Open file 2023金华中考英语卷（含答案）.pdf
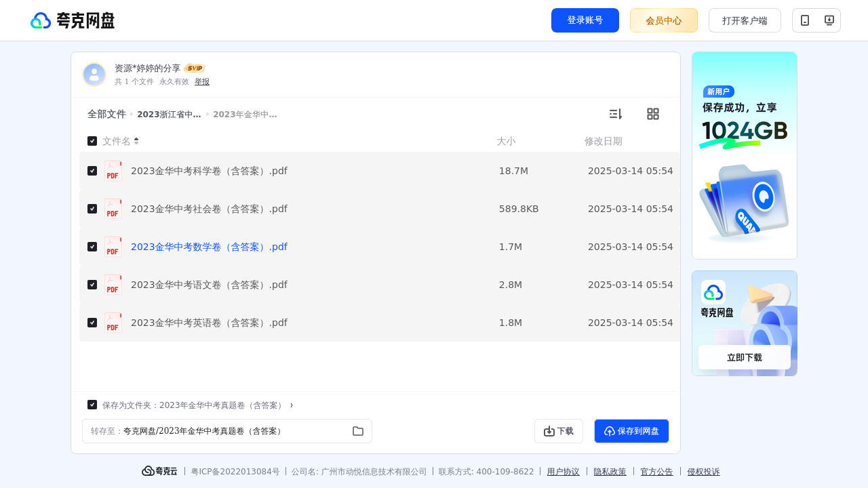The width and height of the screenshot is (868, 488). [x=209, y=323]
